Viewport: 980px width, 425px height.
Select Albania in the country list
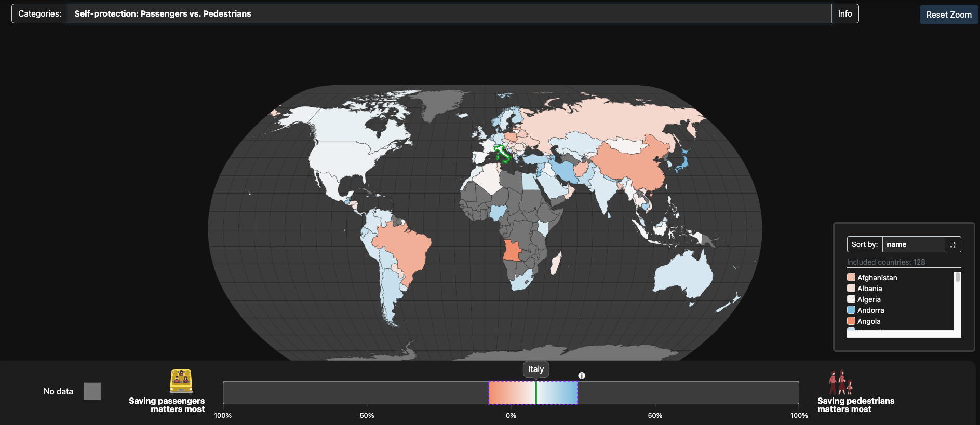pyautogui.click(x=869, y=289)
